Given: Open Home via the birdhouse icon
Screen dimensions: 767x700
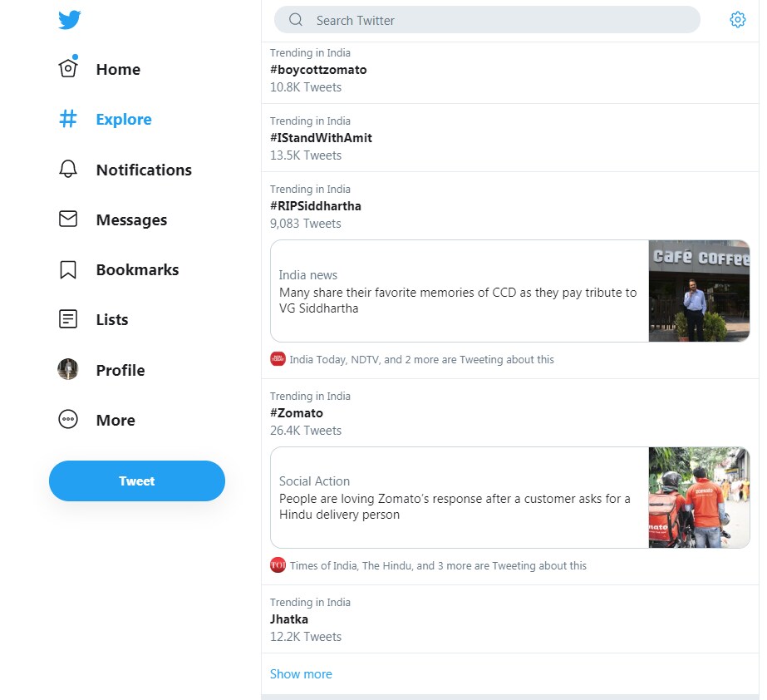Looking at the screenshot, I should click(x=68, y=69).
